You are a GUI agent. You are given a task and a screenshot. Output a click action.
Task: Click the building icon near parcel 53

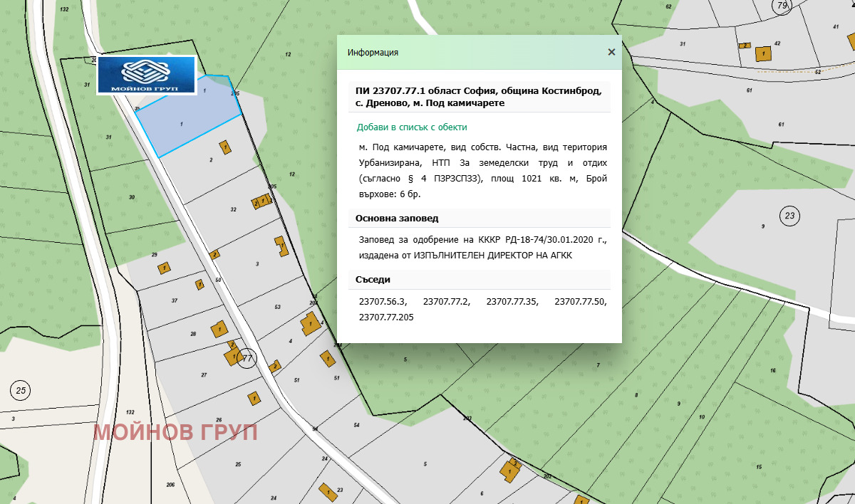(310, 325)
